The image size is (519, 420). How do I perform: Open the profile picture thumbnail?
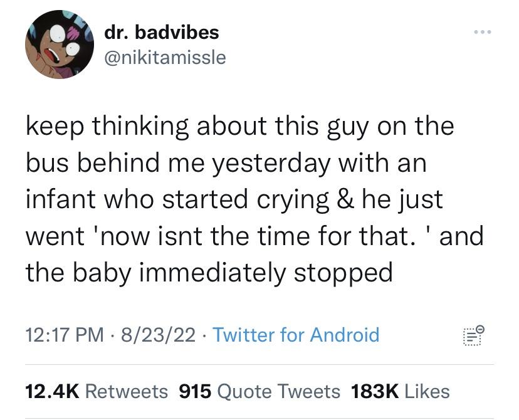59,44
